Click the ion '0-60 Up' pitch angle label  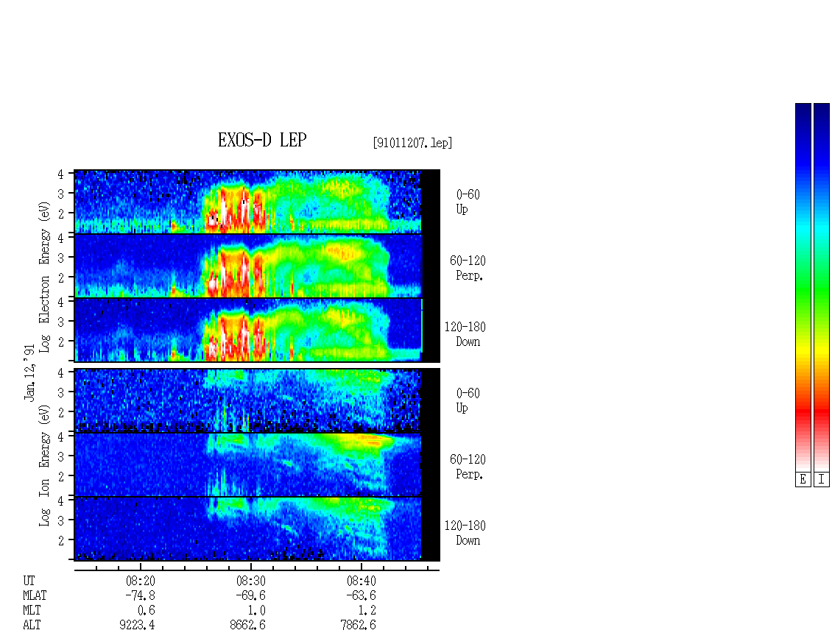(x=468, y=400)
